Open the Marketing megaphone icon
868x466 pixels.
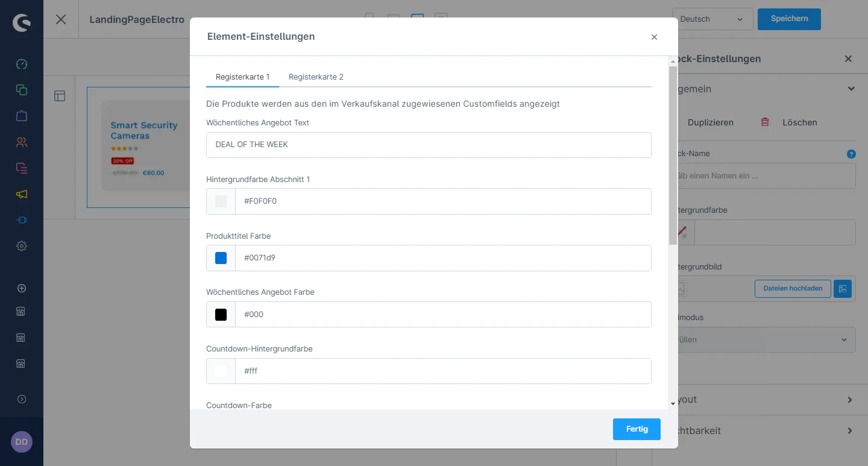tap(22, 194)
